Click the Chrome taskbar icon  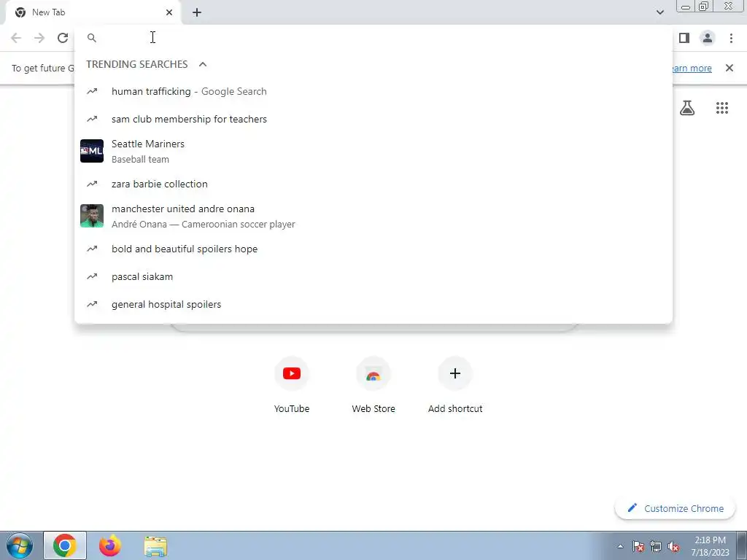tap(65, 545)
